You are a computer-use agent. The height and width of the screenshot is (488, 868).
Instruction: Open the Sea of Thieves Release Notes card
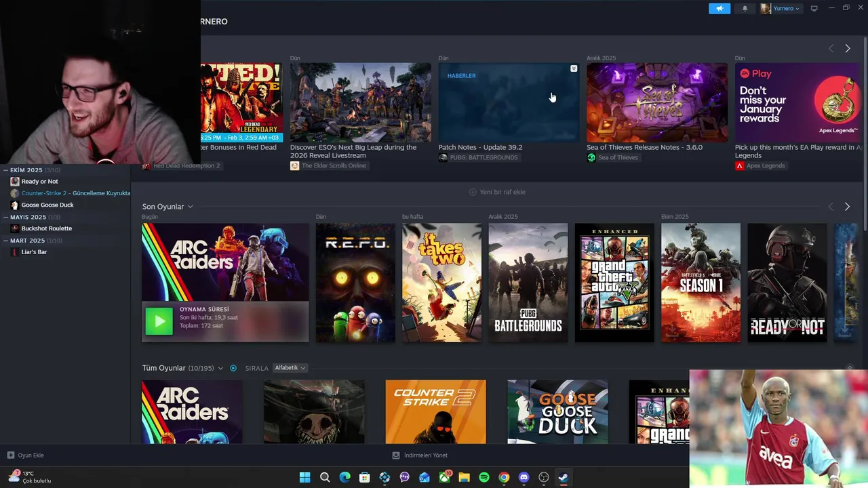pyautogui.click(x=657, y=102)
